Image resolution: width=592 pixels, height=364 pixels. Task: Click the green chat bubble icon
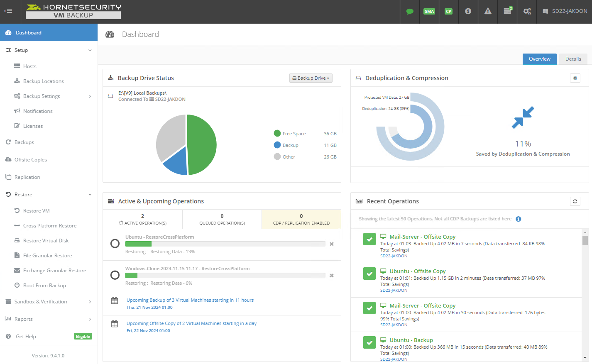pos(410,12)
